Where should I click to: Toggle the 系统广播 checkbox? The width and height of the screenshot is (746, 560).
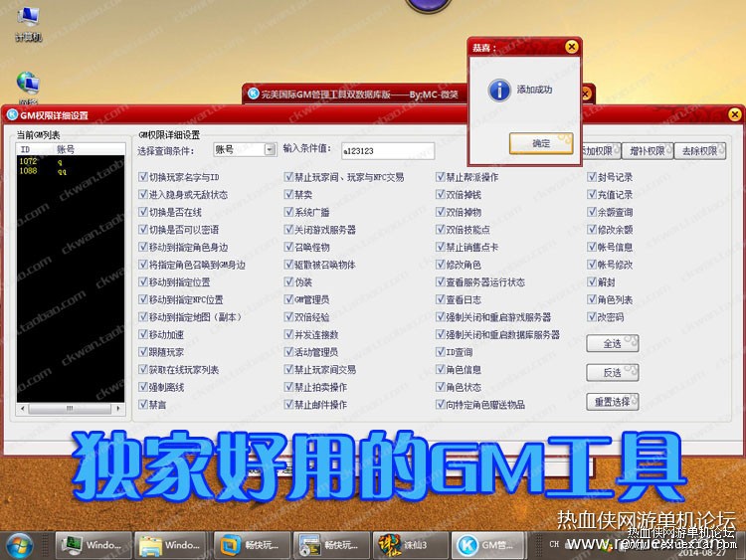point(288,212)
